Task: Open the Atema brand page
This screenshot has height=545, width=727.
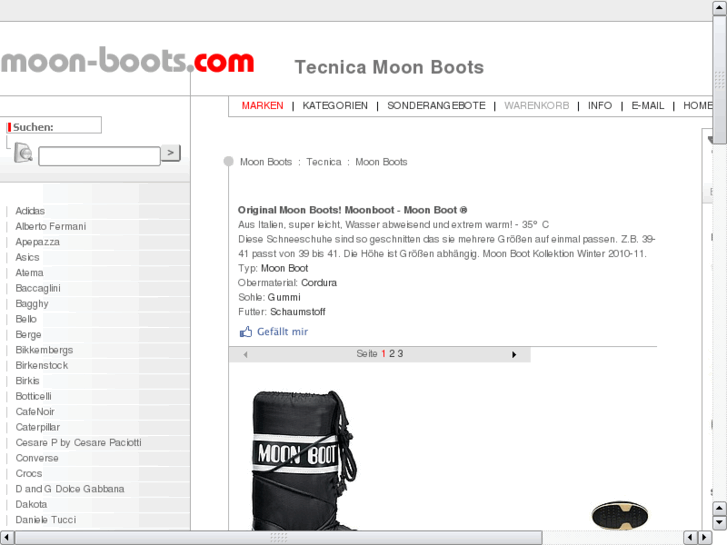Action: [x=29, y=273]
